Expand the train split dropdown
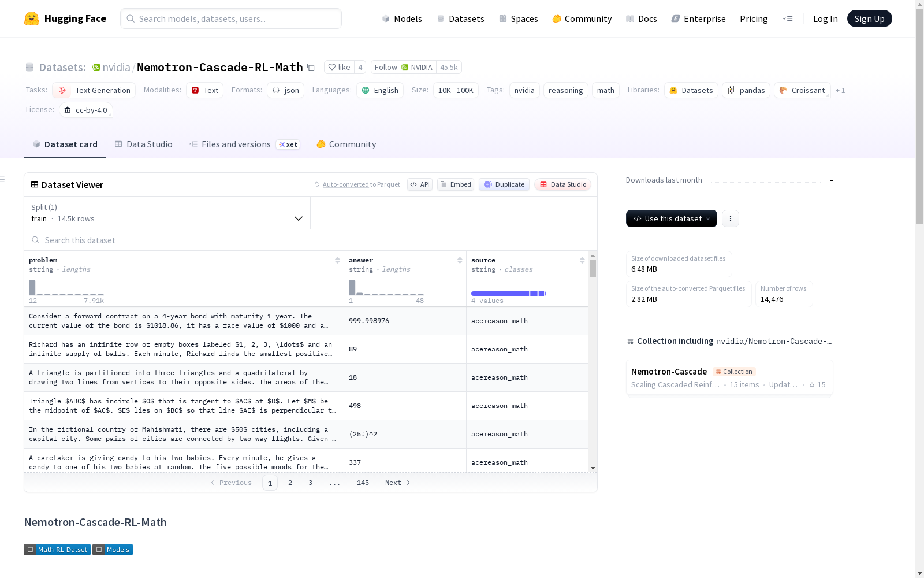The height and width of the screenshot is (578, 924). tap(167, 213)
